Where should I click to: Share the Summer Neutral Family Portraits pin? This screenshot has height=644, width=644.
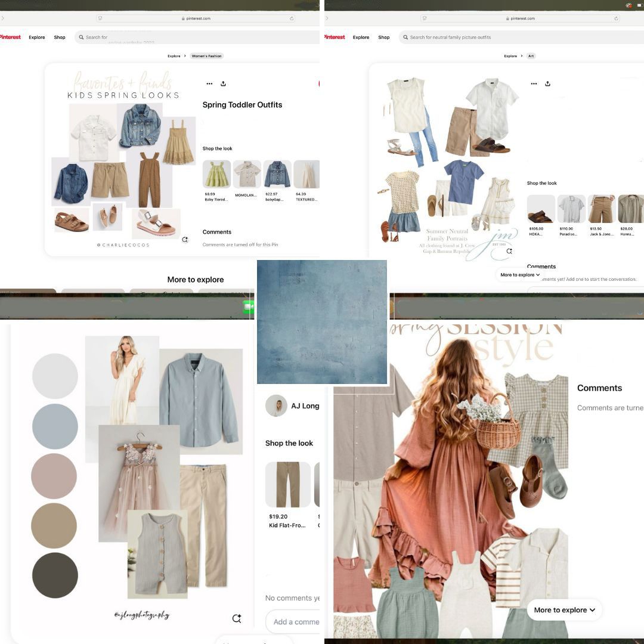(x=547, y=83)
